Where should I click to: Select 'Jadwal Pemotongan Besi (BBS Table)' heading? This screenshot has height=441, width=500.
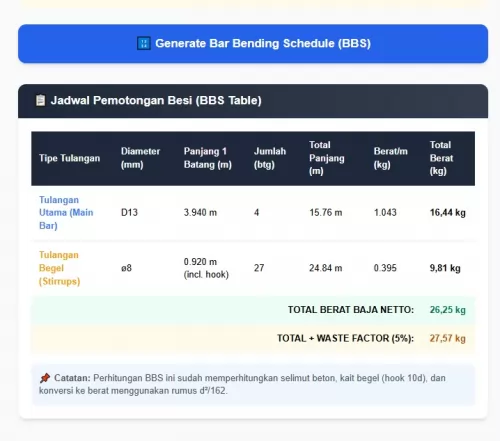pos(156,100)
